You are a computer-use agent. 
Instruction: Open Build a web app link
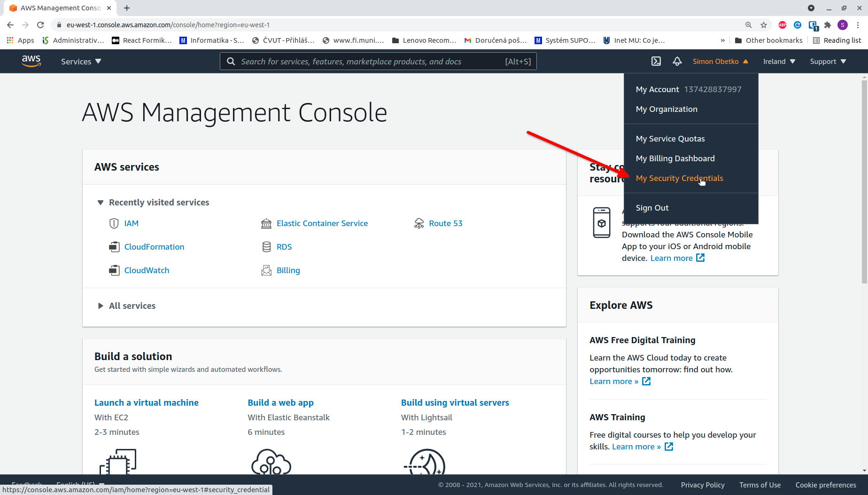[280, 403]
